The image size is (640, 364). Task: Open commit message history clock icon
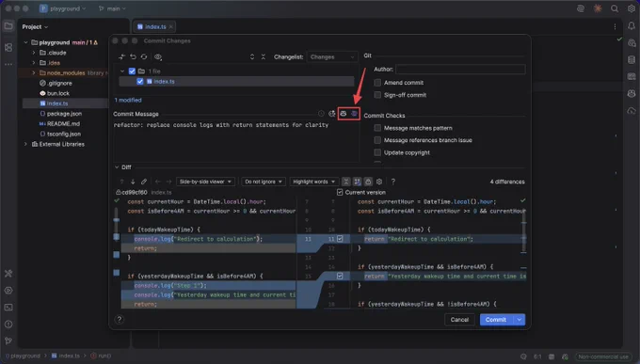pos(321,114)
